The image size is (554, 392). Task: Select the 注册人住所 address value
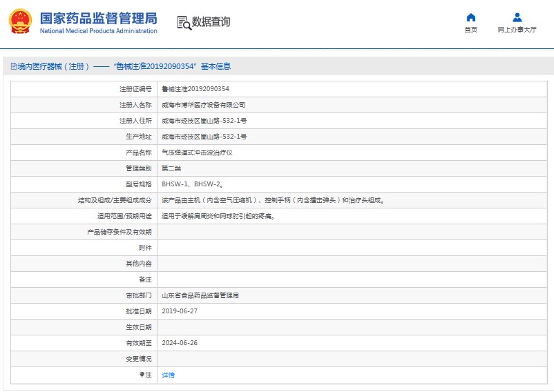(204, 121)
